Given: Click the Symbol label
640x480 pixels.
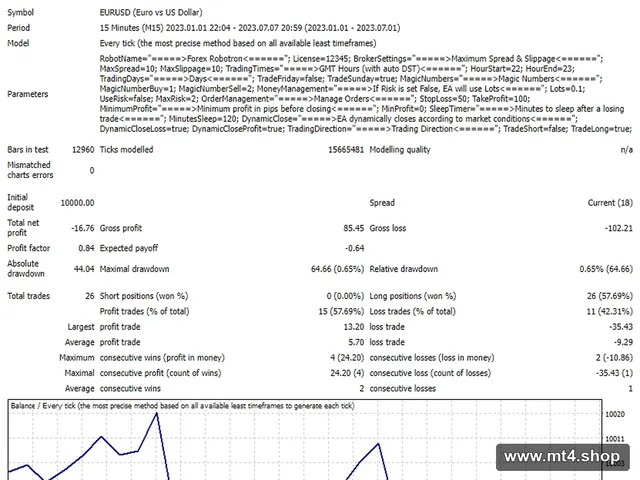Looking at the screenshot, I should tap(20, 13).
